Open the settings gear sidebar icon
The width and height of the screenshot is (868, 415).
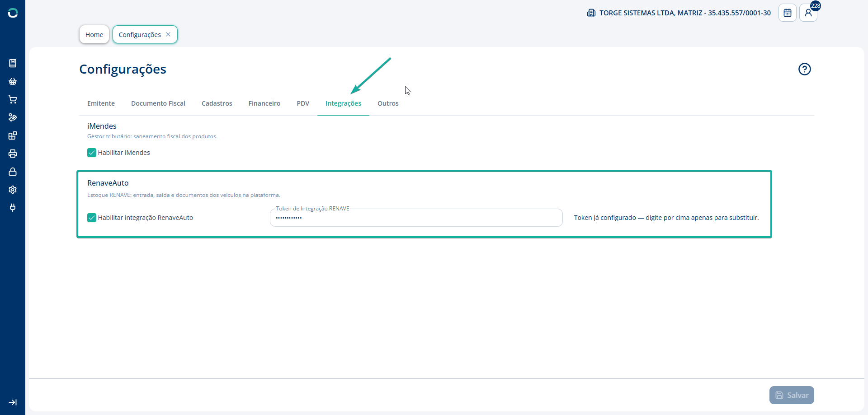pyautogui.click(x=13, y=190)
